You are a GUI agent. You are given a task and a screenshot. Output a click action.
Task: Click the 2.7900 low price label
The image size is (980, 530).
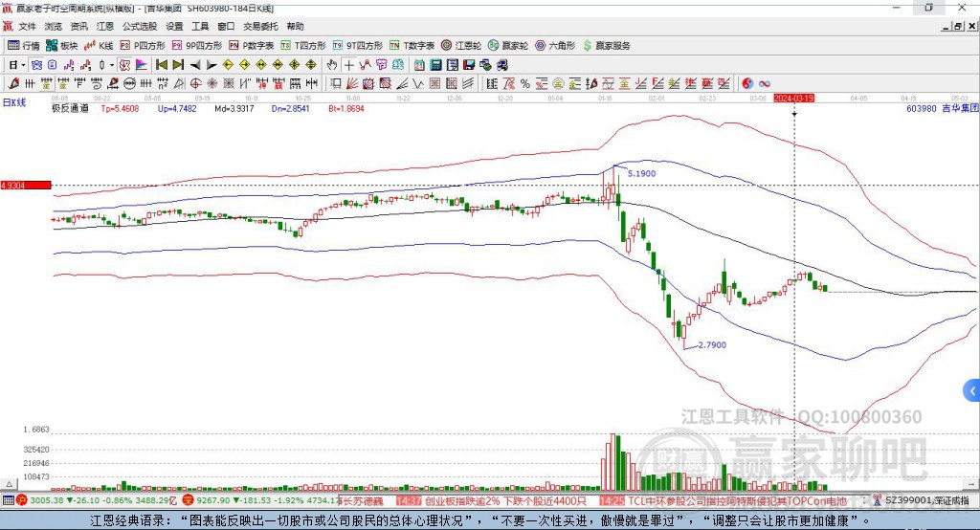(x=712, y=345)
